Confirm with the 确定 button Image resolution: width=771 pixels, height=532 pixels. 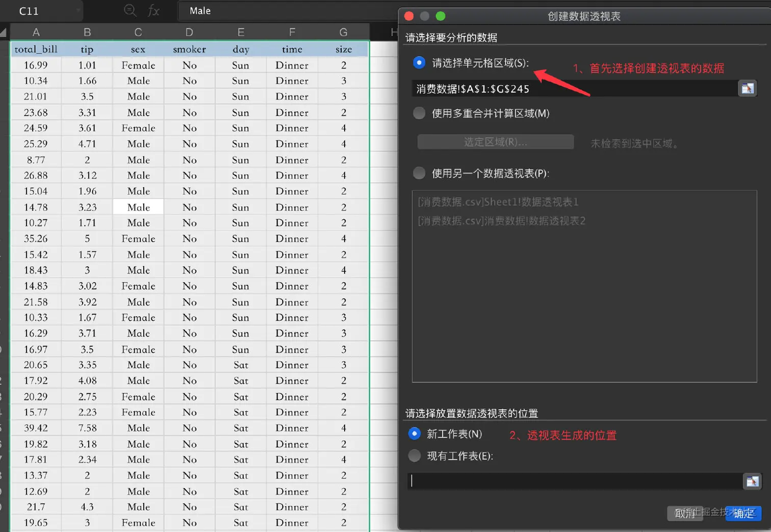(x=743, y=514)
